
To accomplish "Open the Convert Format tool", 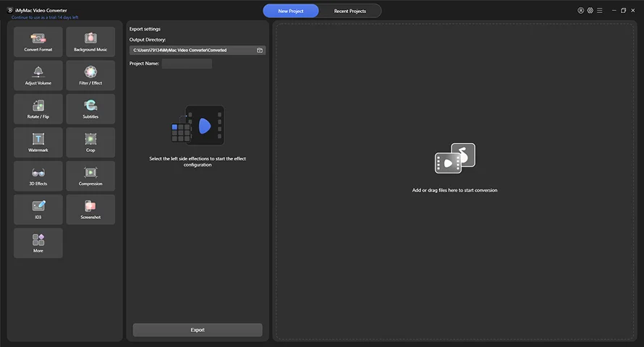I will [x=38, y=42].
